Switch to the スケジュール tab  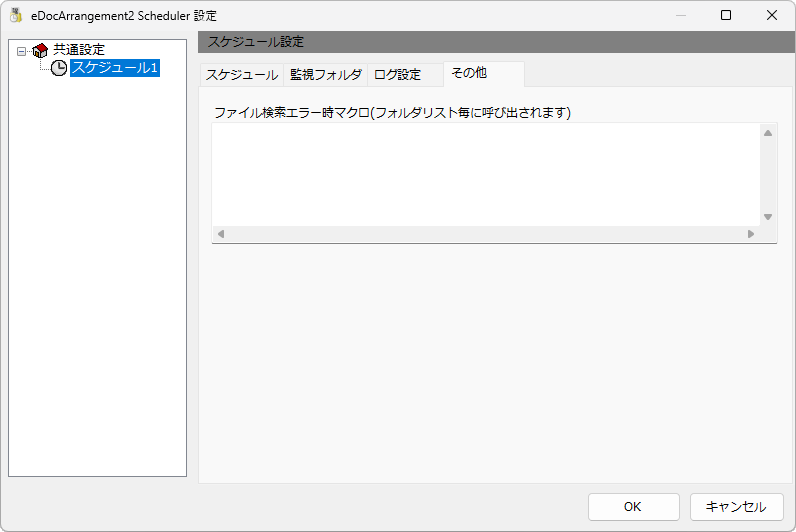pyautogui.click(x=241, y=75)
